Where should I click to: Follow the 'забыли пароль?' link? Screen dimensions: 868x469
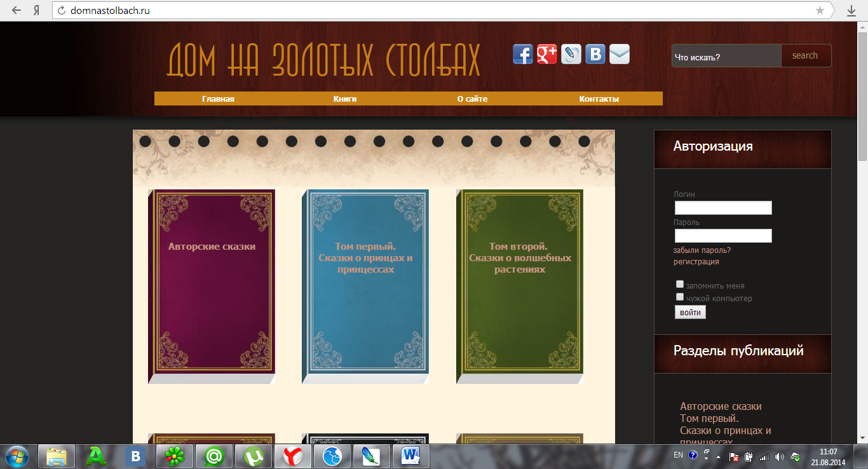(x=702, y=250)
